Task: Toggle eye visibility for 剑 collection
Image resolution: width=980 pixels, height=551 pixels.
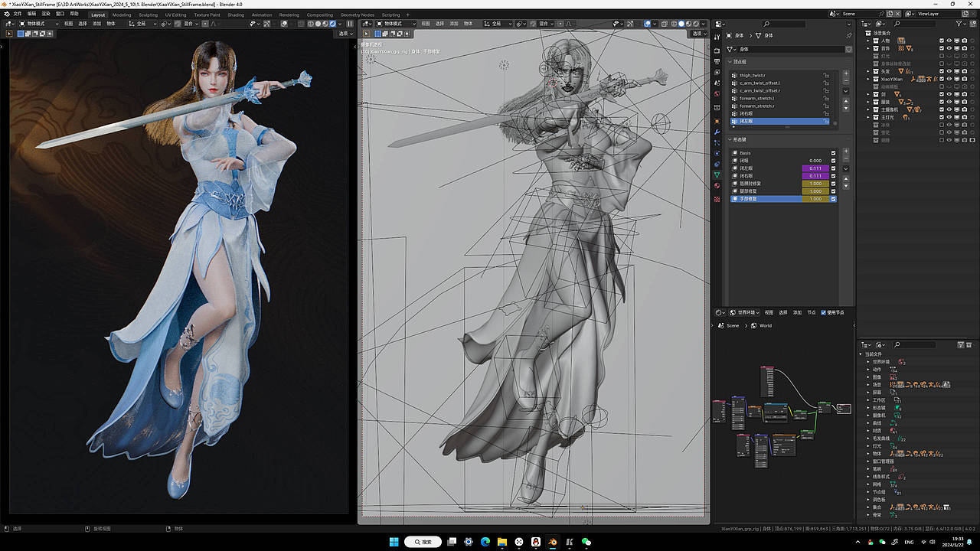Action: [x=949, y=94]
